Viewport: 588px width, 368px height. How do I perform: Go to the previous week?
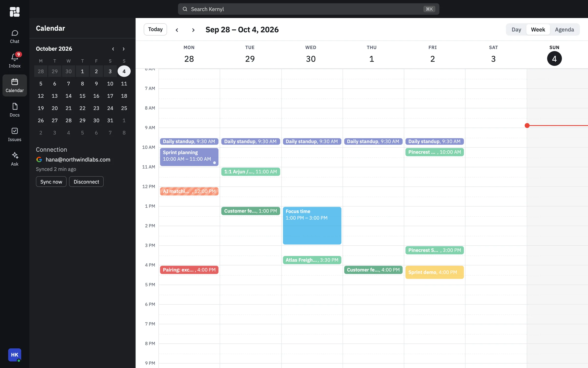[177, 30]
